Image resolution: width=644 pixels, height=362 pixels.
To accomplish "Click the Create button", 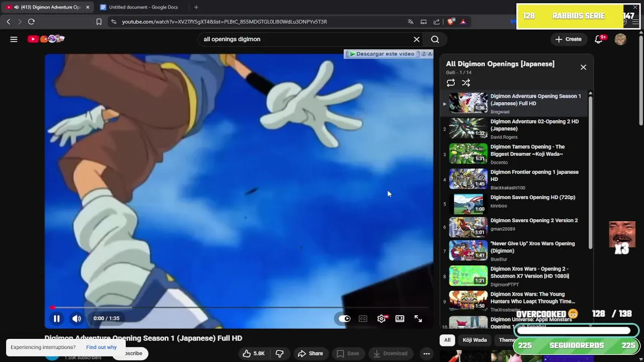I will pos(568,39).
